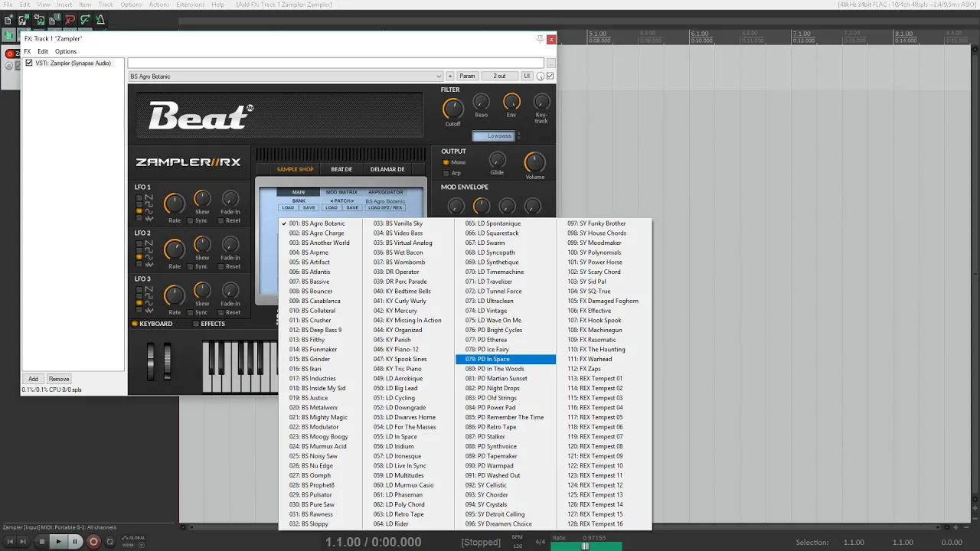Click the transport Play button

pos(58,542)
